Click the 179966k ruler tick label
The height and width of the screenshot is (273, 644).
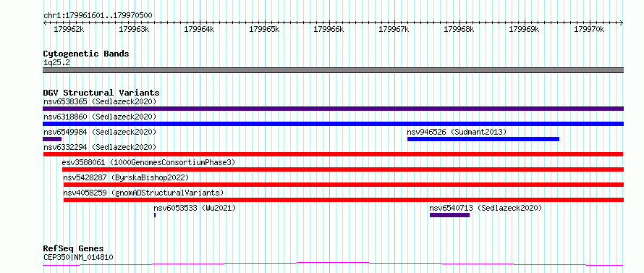(329, 30)
